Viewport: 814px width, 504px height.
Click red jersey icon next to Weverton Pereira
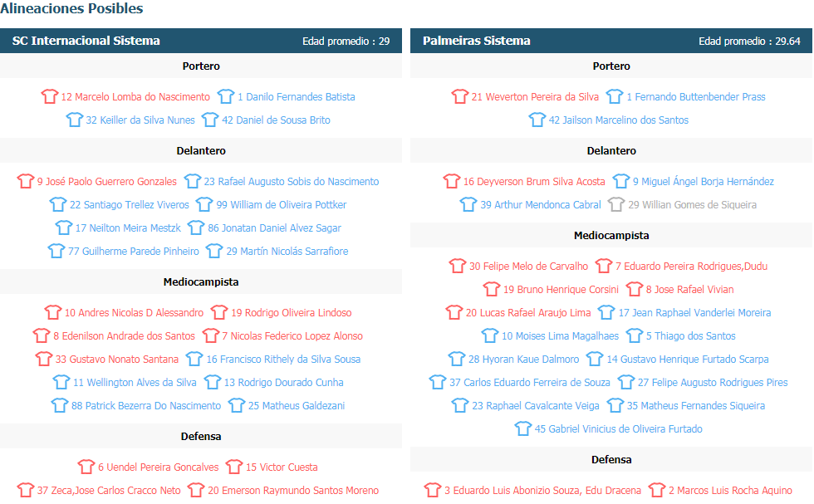click(460, 96)
